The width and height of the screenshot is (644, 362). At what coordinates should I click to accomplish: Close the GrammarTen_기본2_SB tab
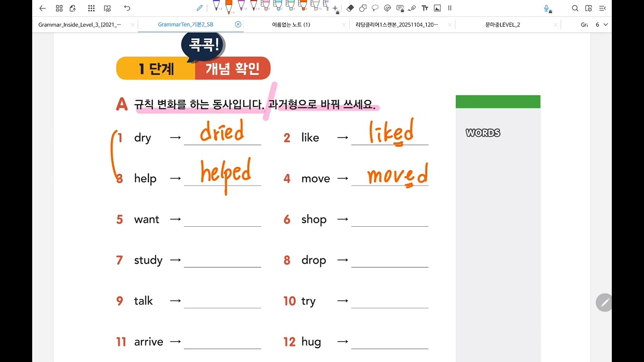click(238, 25)
